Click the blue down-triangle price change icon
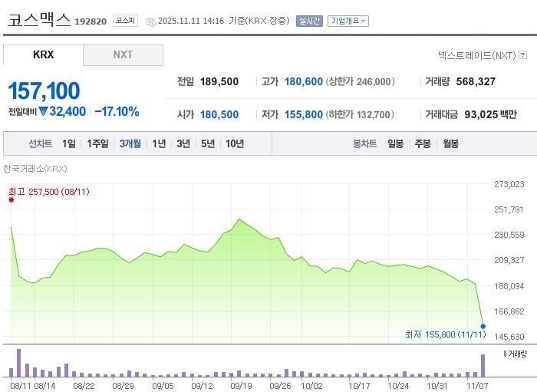537x392 pixels. (44, 112)
